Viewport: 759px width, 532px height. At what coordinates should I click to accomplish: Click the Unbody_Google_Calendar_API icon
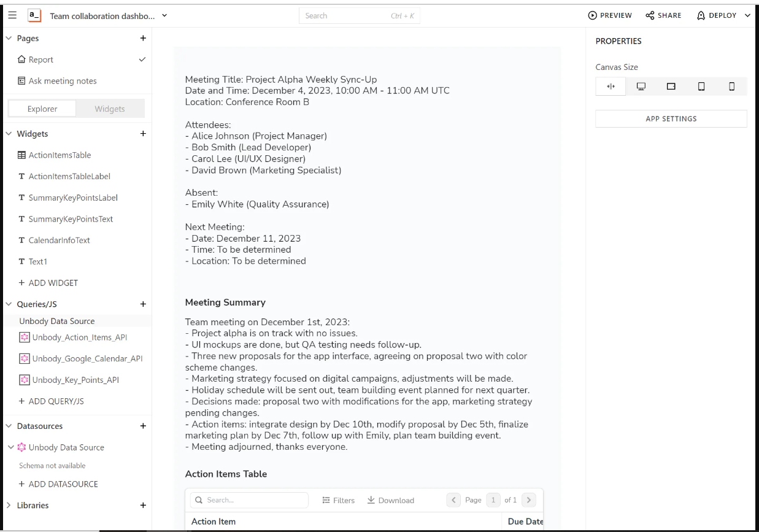pyautogui.click(x=25, y=358)
